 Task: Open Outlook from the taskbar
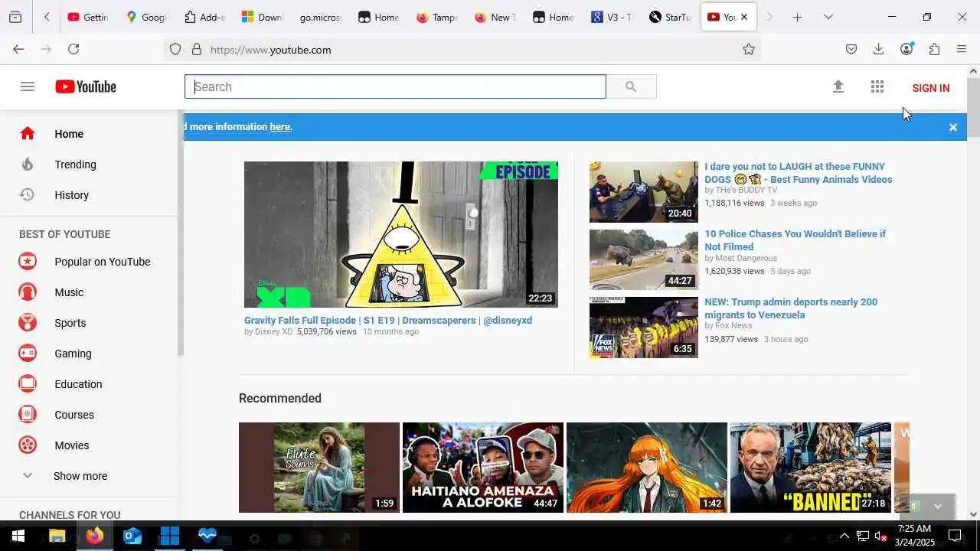point(132,536)
